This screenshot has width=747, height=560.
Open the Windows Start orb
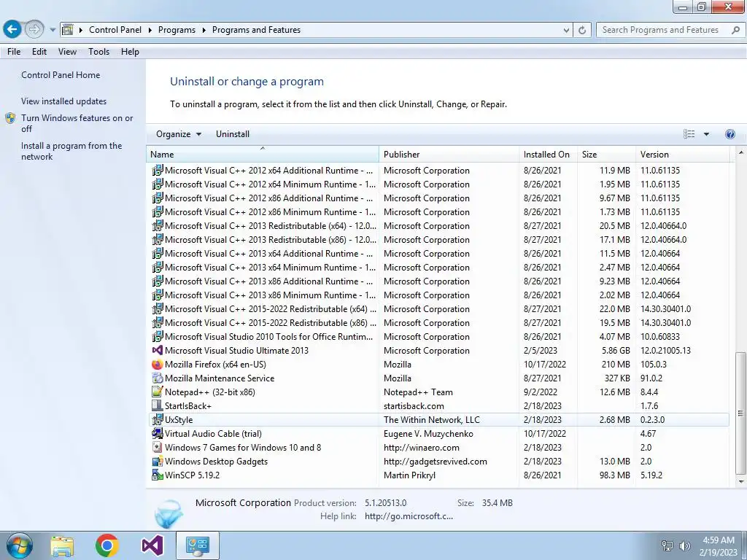click(x=20, y=545)
